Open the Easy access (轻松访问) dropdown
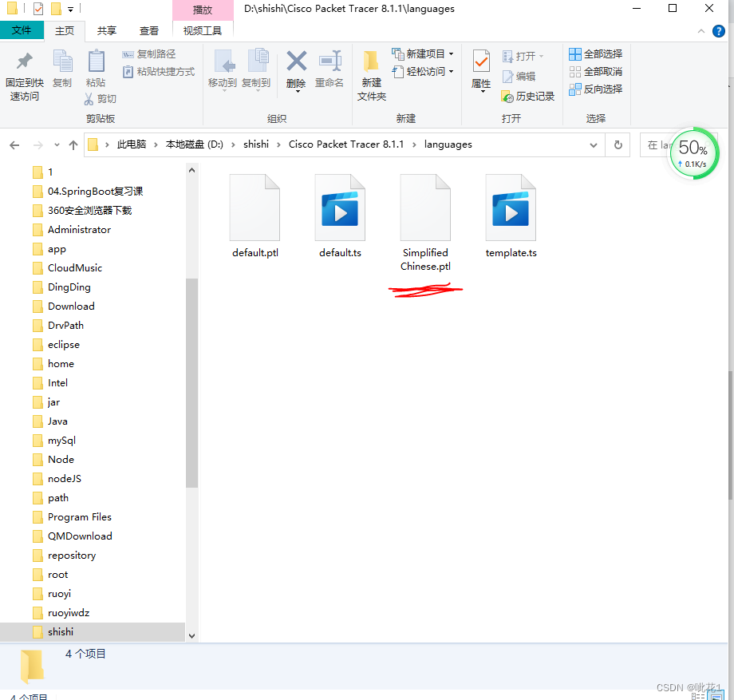This screenshot has width=734, height=700. (423, 72)
